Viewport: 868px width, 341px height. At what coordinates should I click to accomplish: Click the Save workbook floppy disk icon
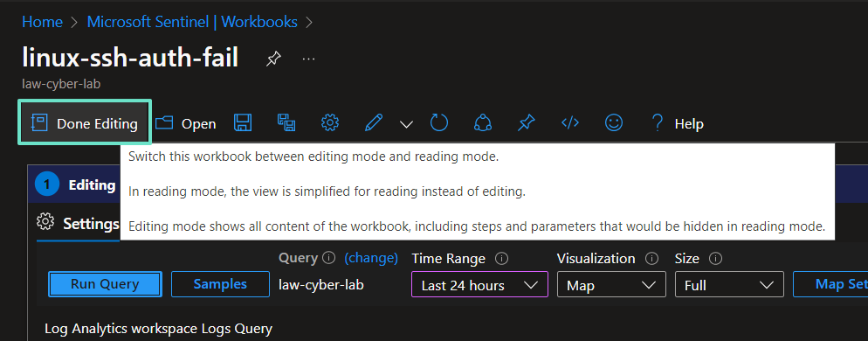coord(243,122)
